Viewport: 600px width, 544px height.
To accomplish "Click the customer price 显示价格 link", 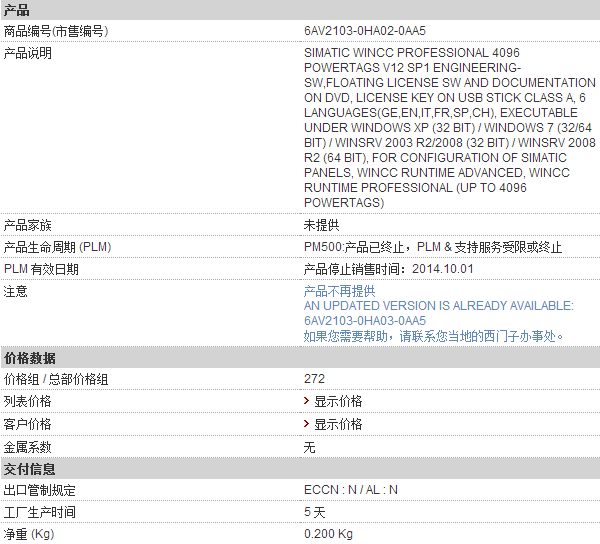I will pos(338,424).
